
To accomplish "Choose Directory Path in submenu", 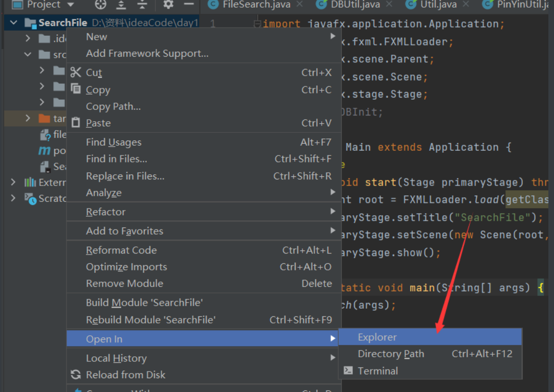I will coord(430,354).
